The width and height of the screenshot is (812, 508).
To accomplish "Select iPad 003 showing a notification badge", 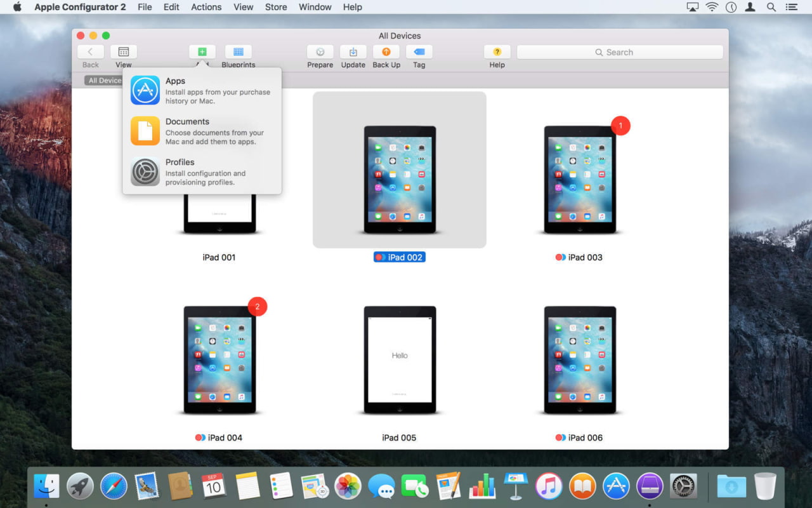I will click(579, 180).
